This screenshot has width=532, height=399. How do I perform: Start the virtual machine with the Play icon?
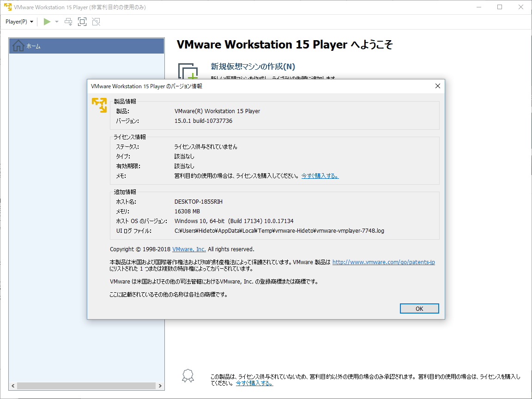point(46,21)
